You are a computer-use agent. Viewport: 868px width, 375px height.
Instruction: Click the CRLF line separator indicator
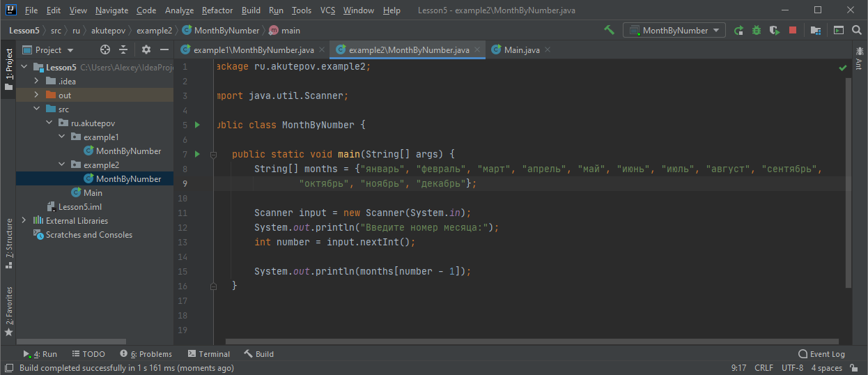tap(764, 368)
